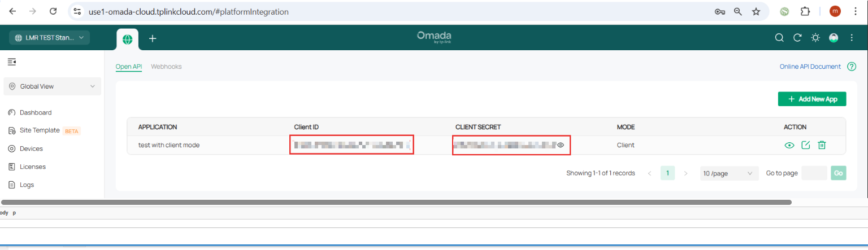Add a new tab with the plus icon
Image resolution: width=868 pixels, height=250 pixels.
click(x=153, y=38)
